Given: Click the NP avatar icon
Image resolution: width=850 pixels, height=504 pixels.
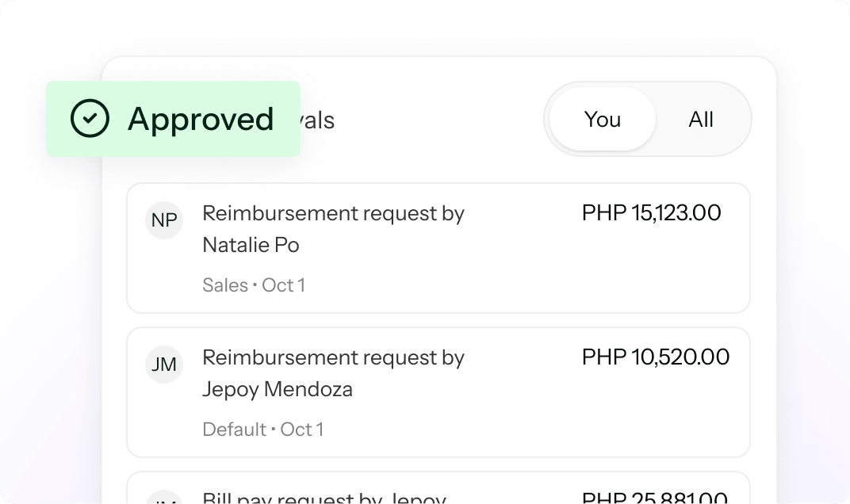Looking at the screenshot, I should (164, 220).
